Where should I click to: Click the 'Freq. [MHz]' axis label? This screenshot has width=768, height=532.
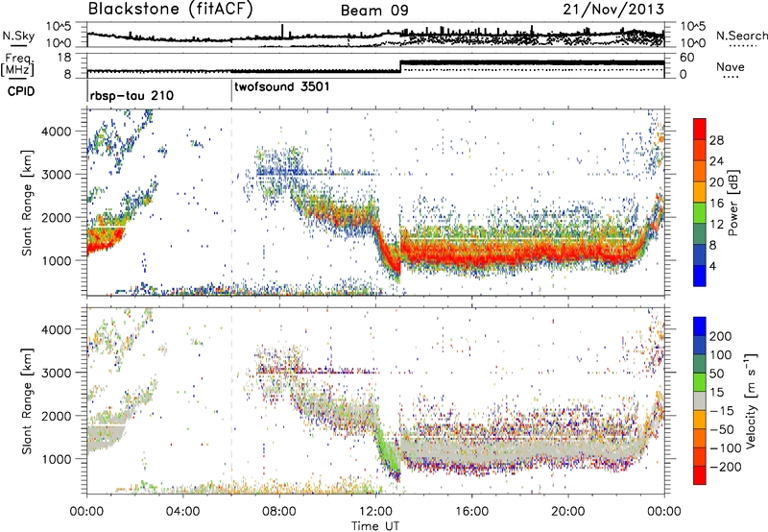[x=17, y=64]
